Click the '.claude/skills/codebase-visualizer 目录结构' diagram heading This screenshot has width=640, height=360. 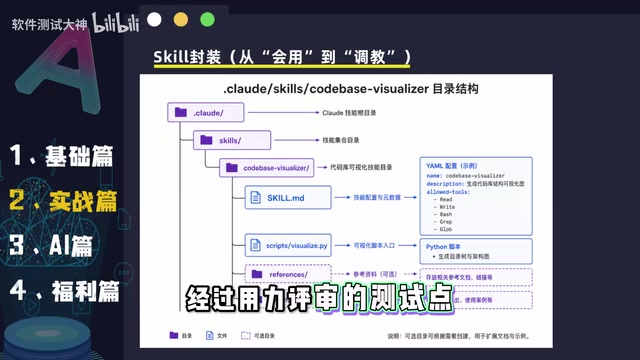351,89
